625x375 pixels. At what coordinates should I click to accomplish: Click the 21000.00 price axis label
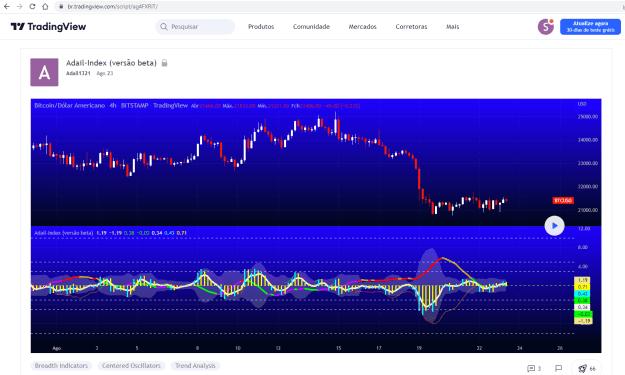click(588, 210)
